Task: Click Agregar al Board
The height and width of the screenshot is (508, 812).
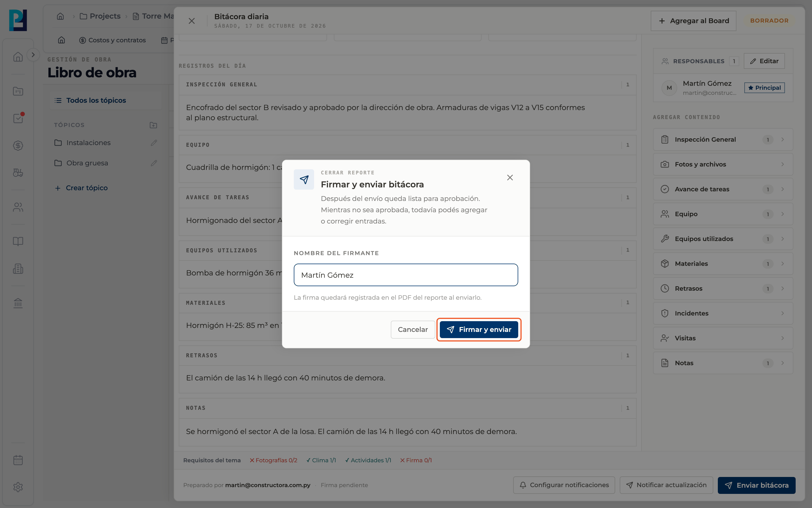Action: click(x=693, y=21)
